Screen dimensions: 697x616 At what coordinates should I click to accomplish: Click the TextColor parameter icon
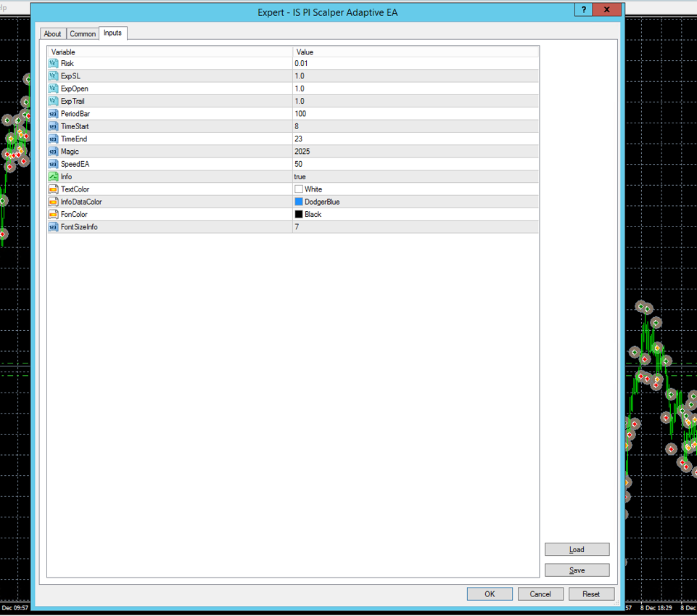pyautogui.click(x=53, y=189)
